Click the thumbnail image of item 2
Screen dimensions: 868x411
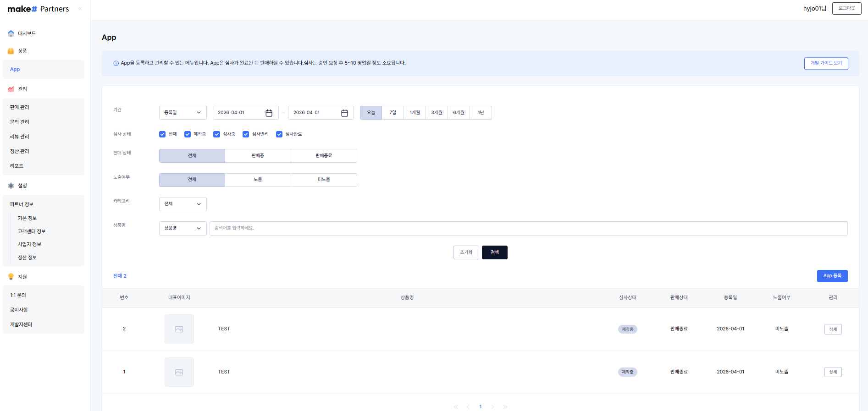(x=179, y=329)
